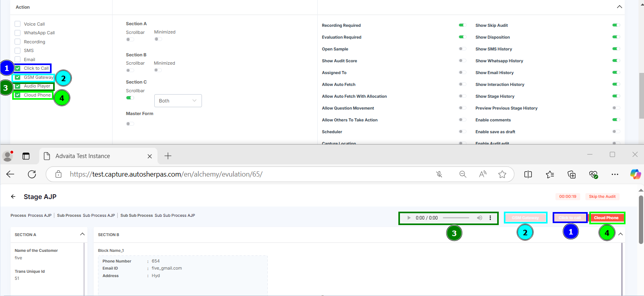Click the audio player seek bar
Viewport: 644px width, 296px height.
(x=456, y=218)
